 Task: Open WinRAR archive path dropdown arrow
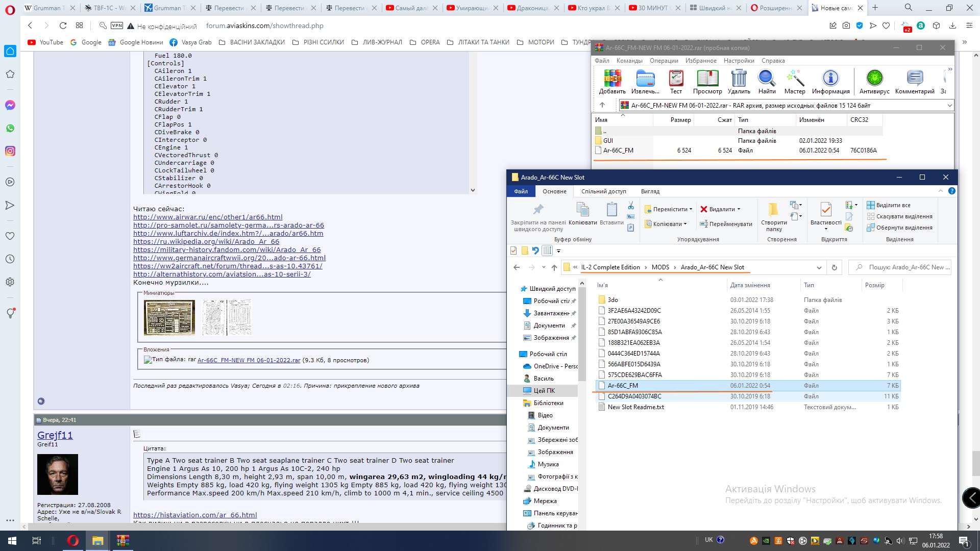click(x=949, y=106)
